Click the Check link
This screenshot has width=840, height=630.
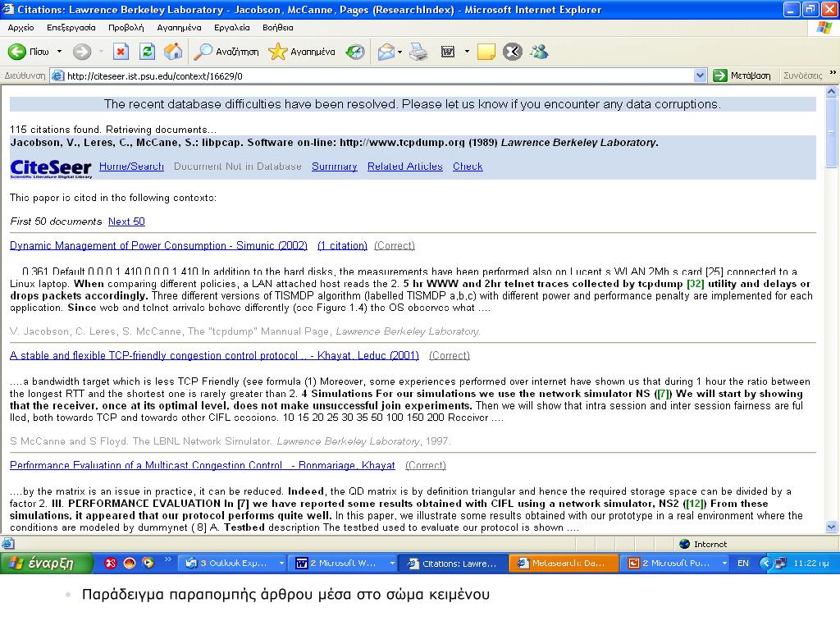[468, 166]
